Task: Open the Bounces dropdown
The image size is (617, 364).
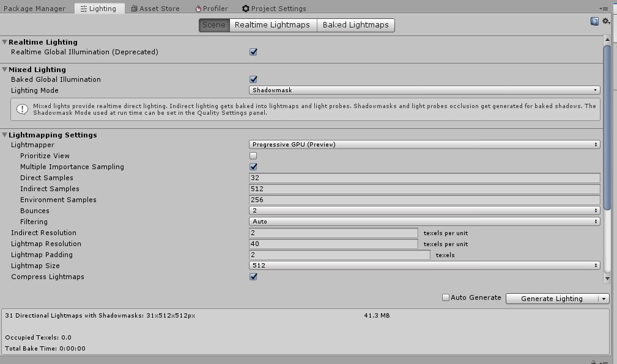Action: coord(424,210)
